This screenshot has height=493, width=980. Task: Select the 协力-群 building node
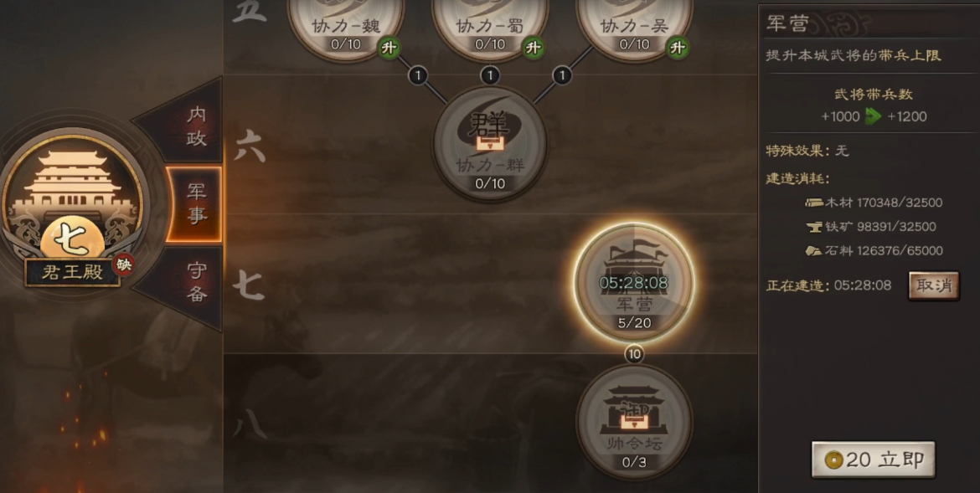[x=490, y=143]
